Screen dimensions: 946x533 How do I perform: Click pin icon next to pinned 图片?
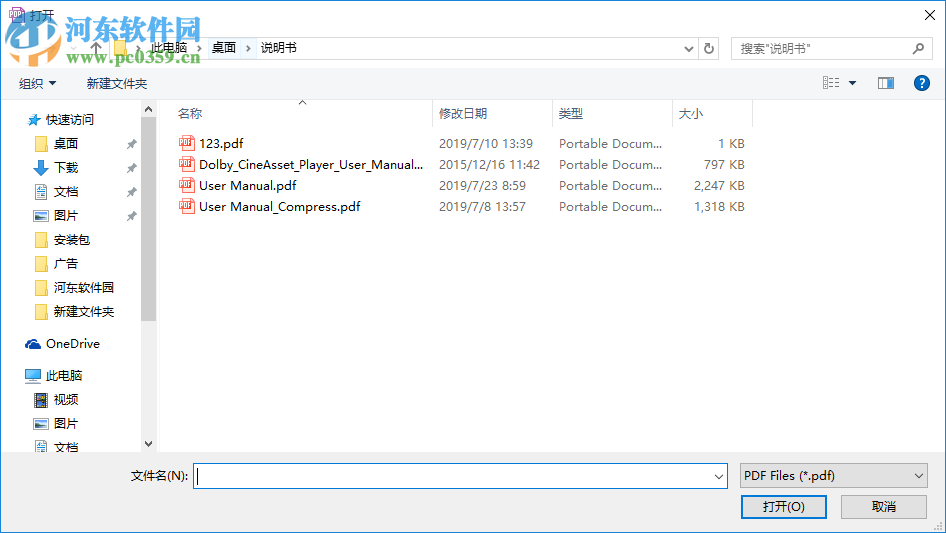132,216
